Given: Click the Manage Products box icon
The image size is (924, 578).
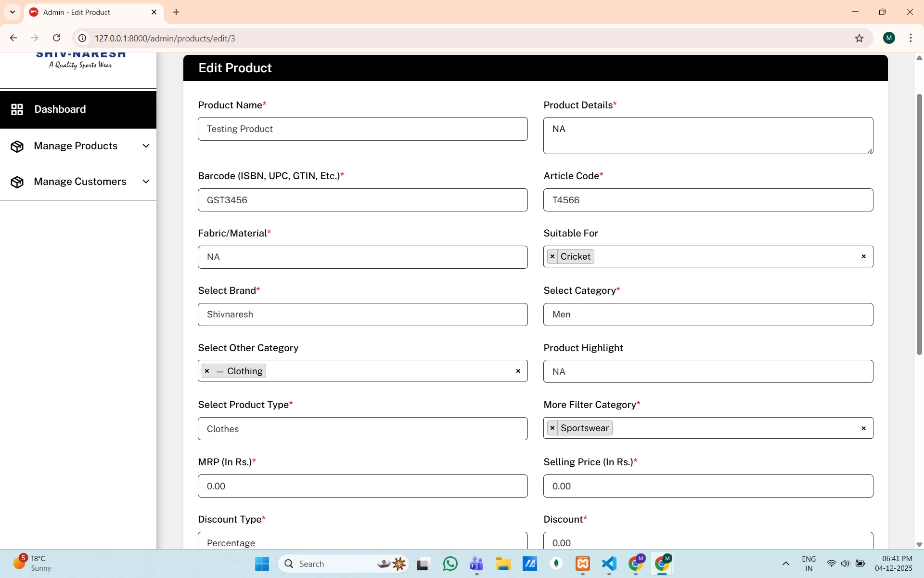Looking at the screenshot, I should 17,146.
